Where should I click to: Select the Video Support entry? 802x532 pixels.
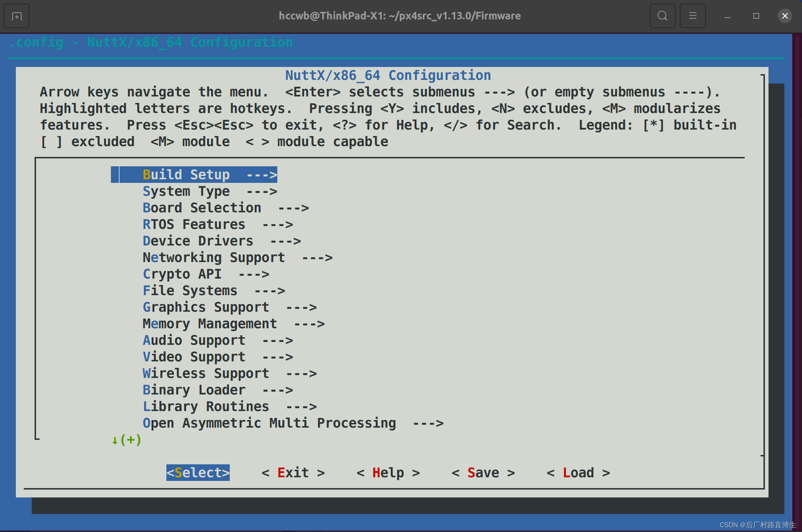218,357
